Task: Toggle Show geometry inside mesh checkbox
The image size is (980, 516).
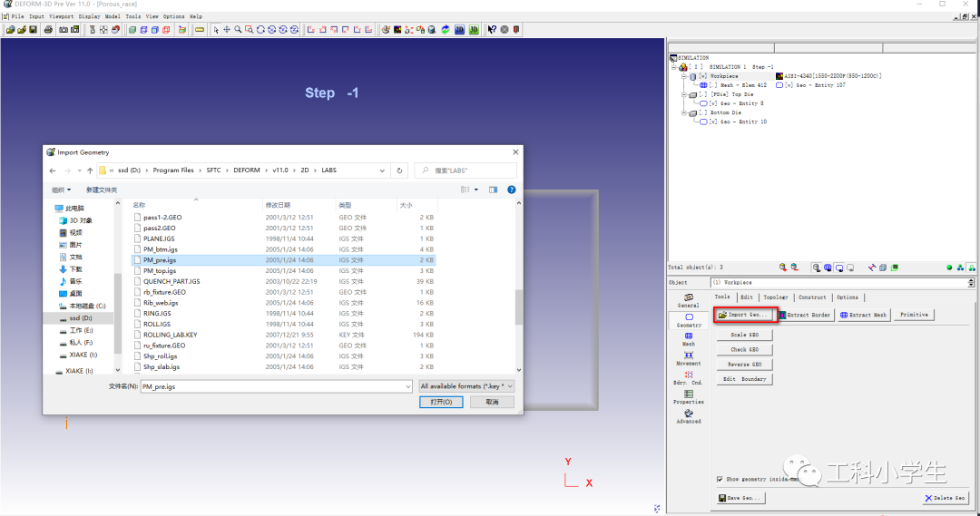Action: pos(720,479)
